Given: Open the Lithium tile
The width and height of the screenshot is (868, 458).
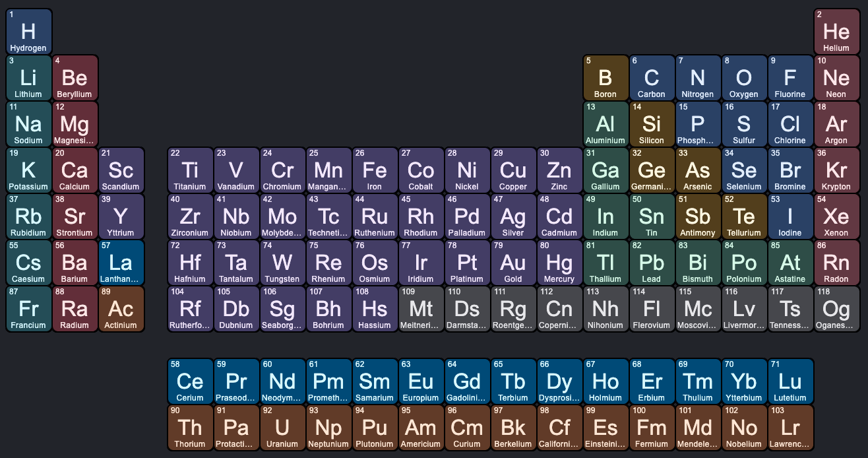Looking at the screenshot, I should (28, 78).
